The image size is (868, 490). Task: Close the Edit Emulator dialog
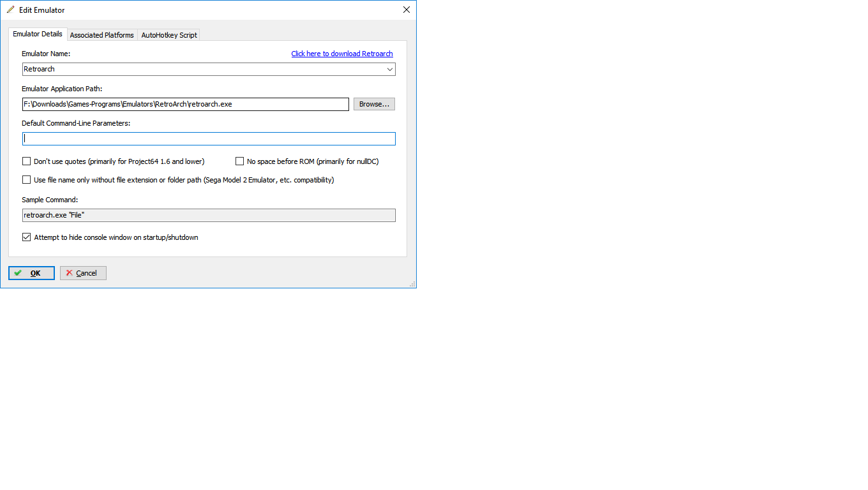click(407, 10)
